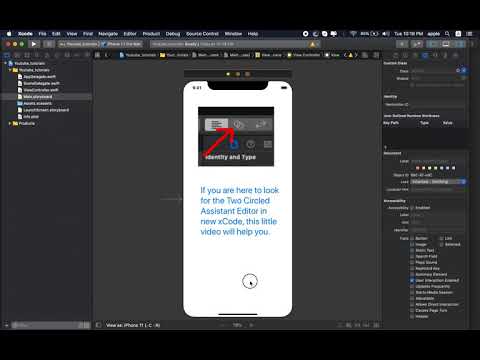Hide the navigator panel via toolbar toggle
Screen dimensions: 480x360
click(x=433, y=44)
